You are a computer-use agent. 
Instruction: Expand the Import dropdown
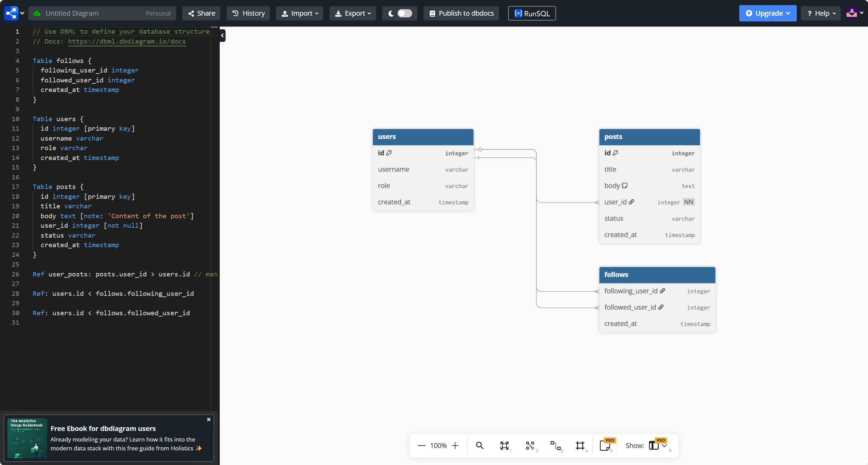299,13
